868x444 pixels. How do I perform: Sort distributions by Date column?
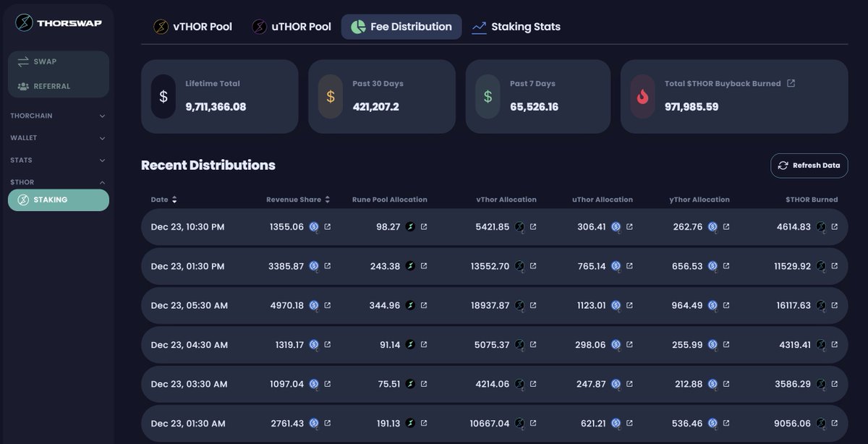point(164,200)
